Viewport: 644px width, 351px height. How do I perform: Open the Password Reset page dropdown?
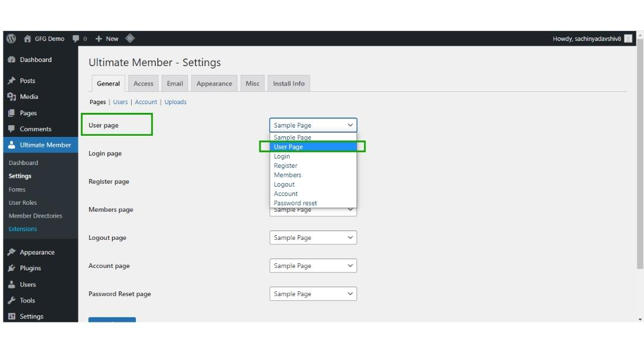pos(313,294)
